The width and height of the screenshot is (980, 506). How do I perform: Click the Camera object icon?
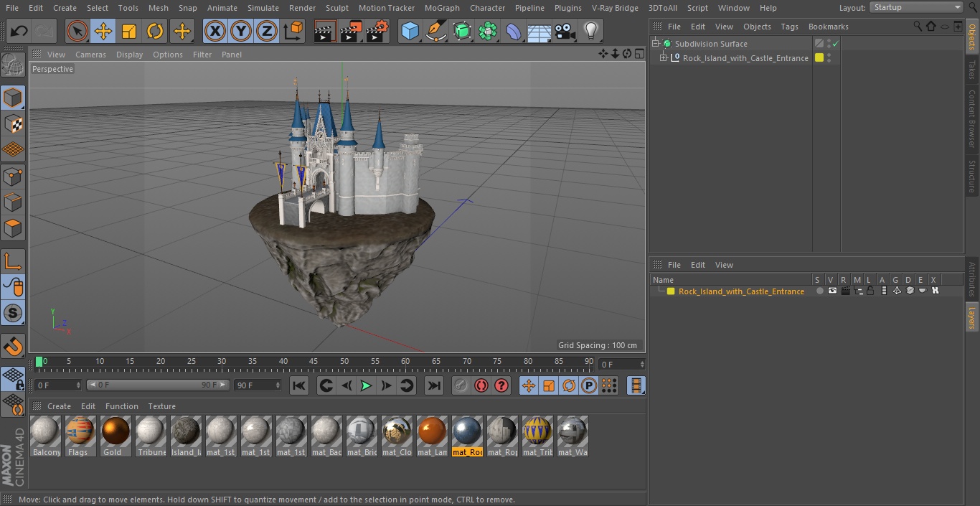point(565,31)
